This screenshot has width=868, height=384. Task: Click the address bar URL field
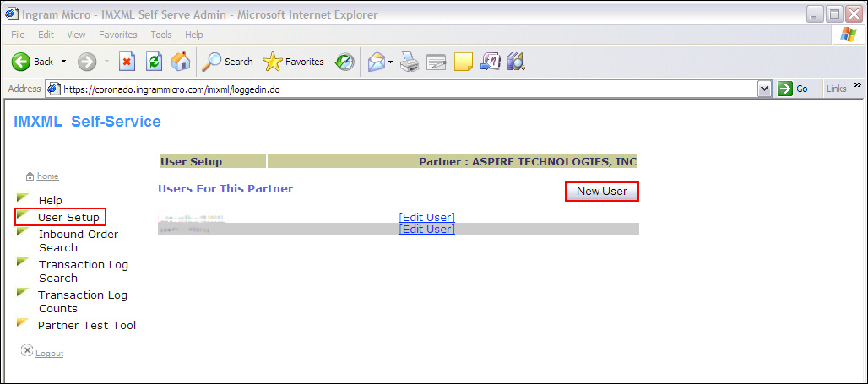click(409, 89)
